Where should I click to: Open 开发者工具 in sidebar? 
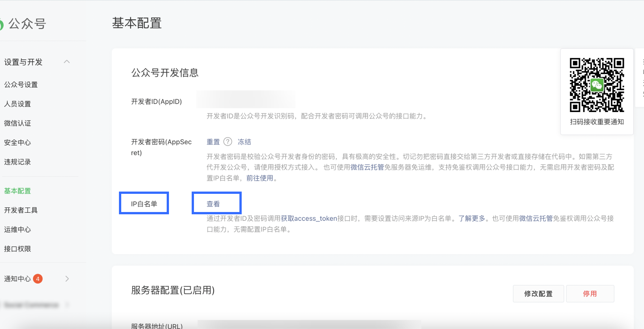coord(21,210)
